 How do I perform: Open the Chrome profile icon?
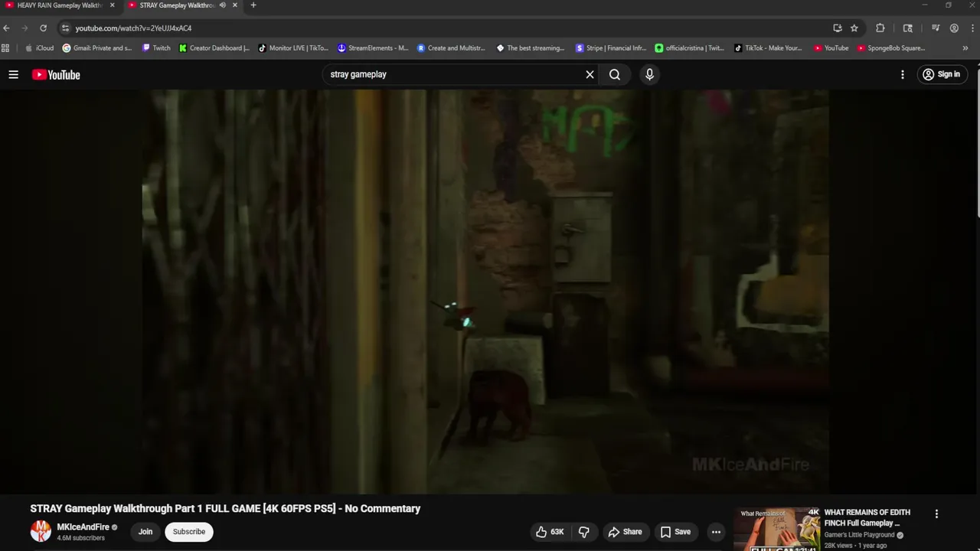coord(954,28)
